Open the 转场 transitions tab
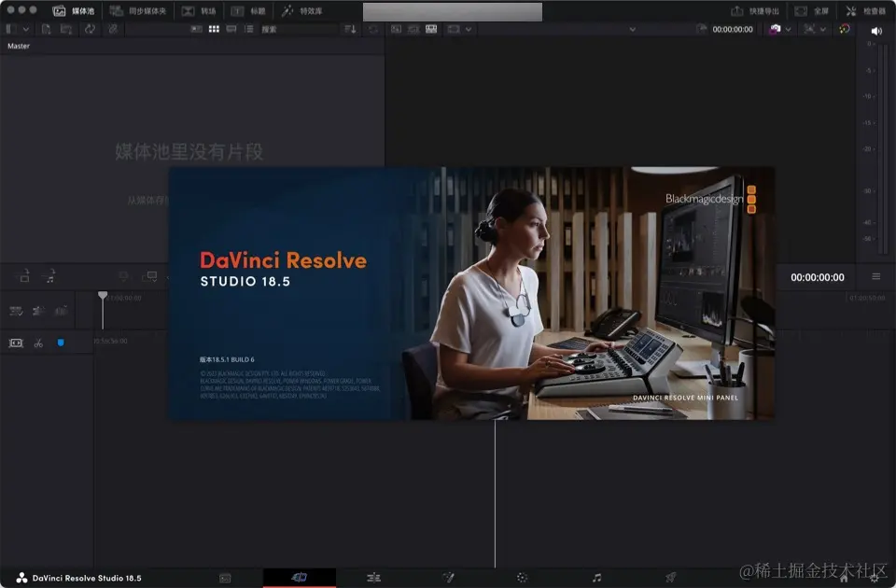Image resolution: width=896 pixels, height=588 pixels. coord(199,11)
